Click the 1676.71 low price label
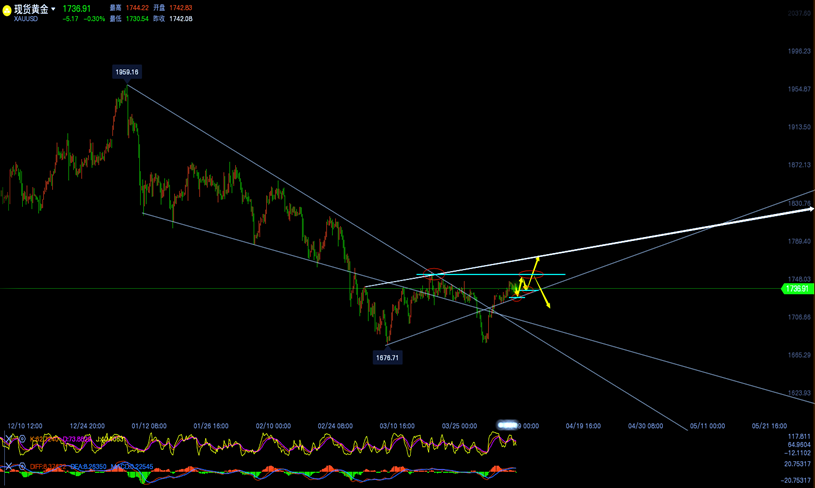 coord(387,357)
